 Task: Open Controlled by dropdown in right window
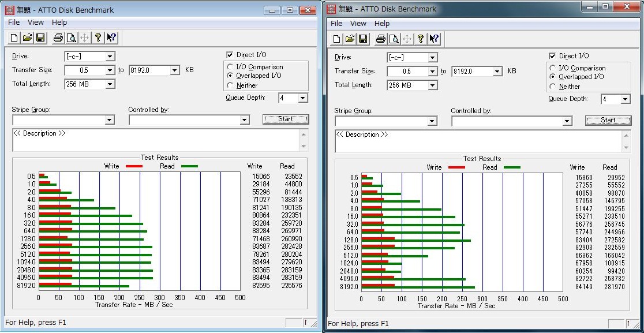coord(567,121)
